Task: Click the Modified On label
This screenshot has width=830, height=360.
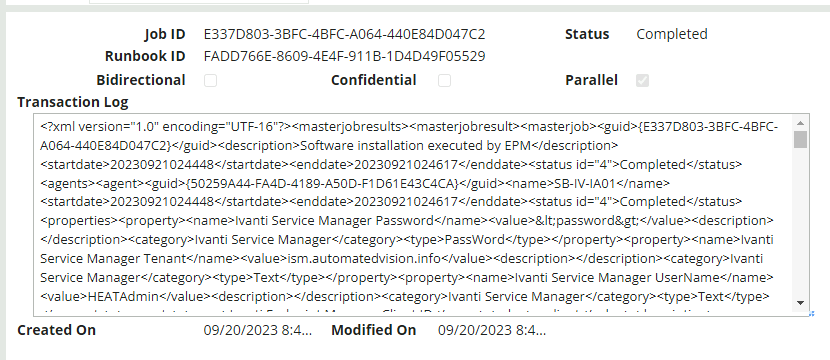Action: pos(374,330)
